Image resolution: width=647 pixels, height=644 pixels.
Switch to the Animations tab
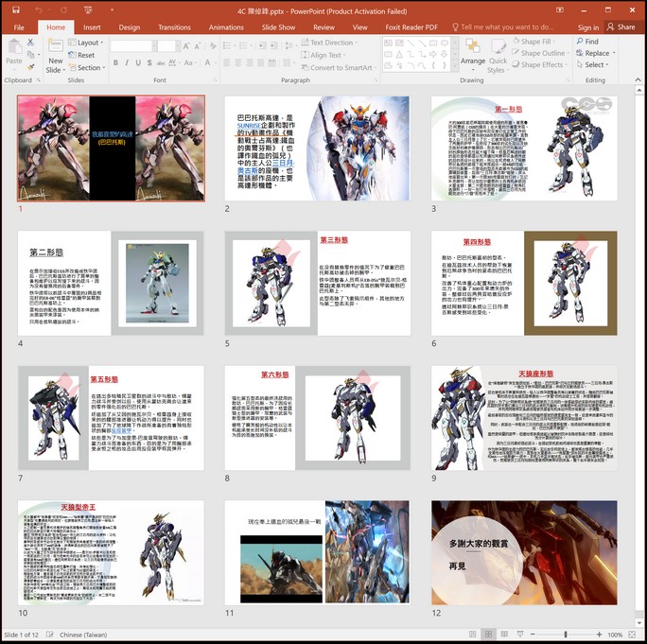point(226,27)
